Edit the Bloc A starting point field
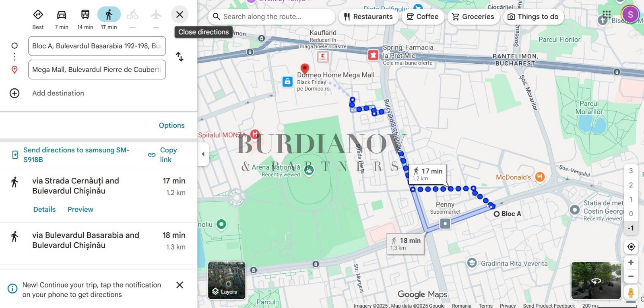Viewport: 644px width, 308px height. coord(97,46)
